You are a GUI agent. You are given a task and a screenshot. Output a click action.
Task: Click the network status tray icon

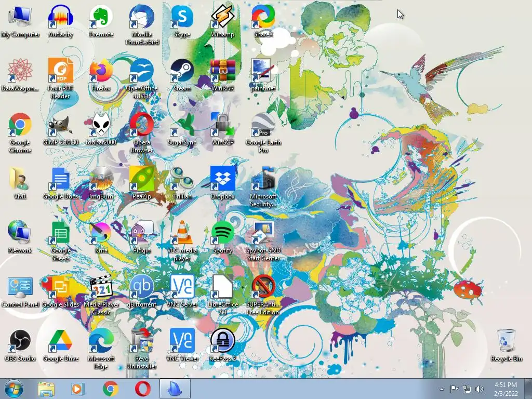[x=467, y=389]
